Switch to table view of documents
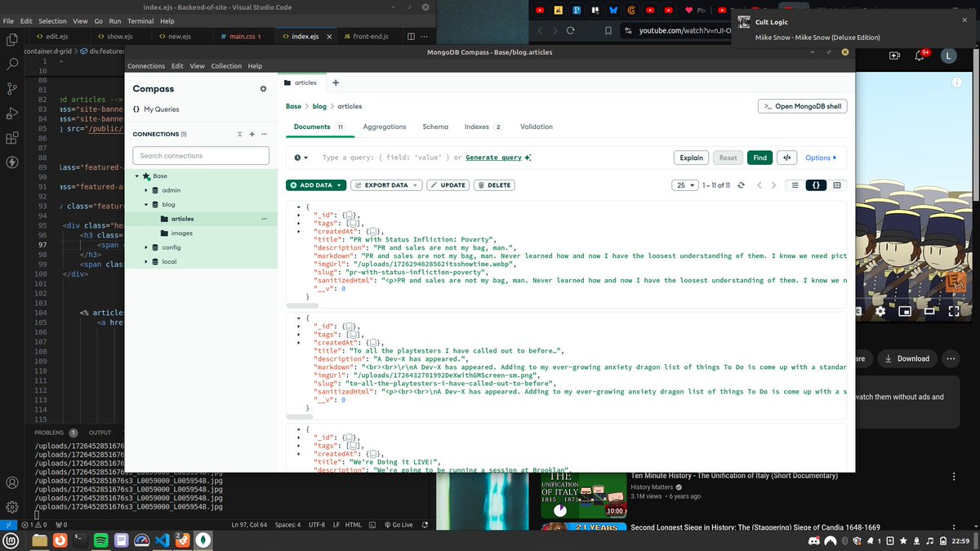This screenshot has width=980, height=551. click(837, 185)
